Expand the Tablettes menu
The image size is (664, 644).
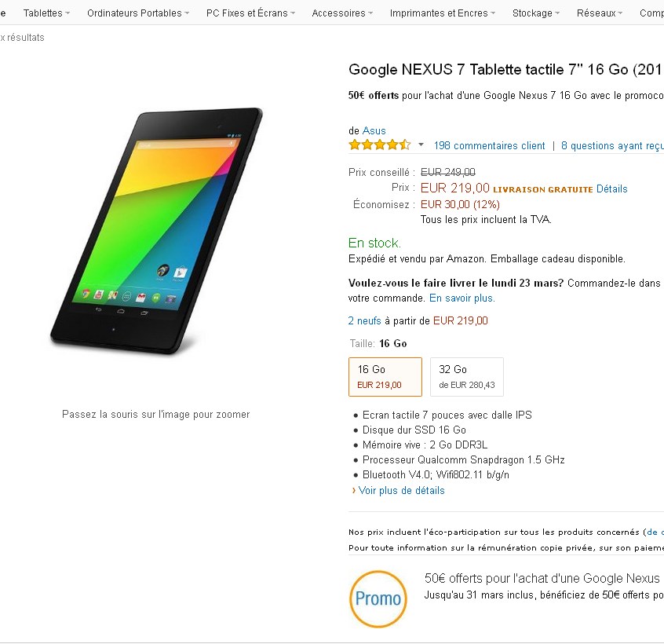[46, 13]
